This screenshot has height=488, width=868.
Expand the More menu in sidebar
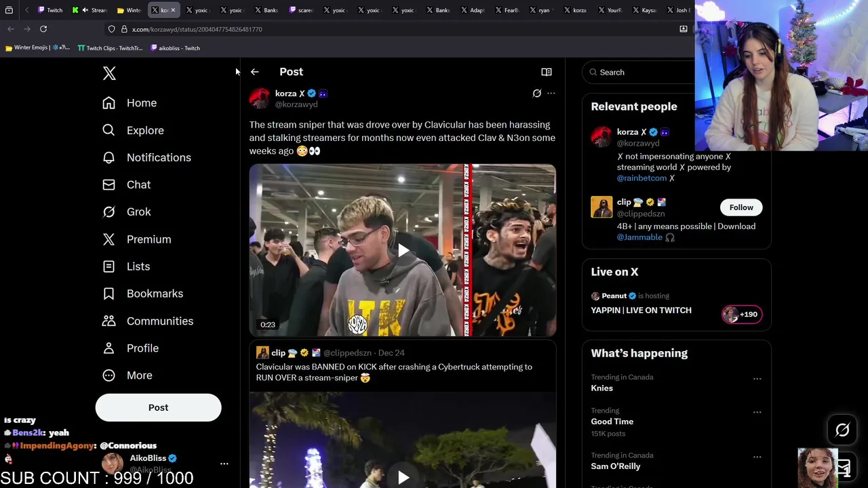click(127, 375)
